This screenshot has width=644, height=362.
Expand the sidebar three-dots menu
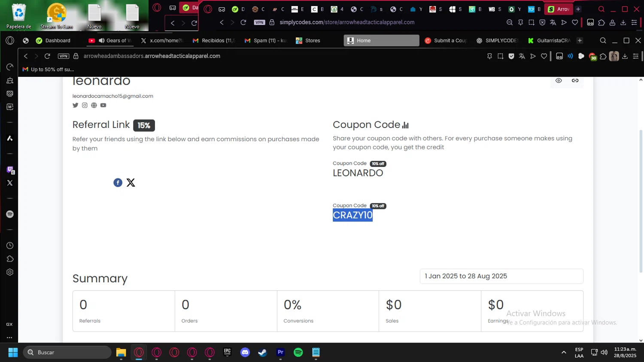(x=9, y=338)
